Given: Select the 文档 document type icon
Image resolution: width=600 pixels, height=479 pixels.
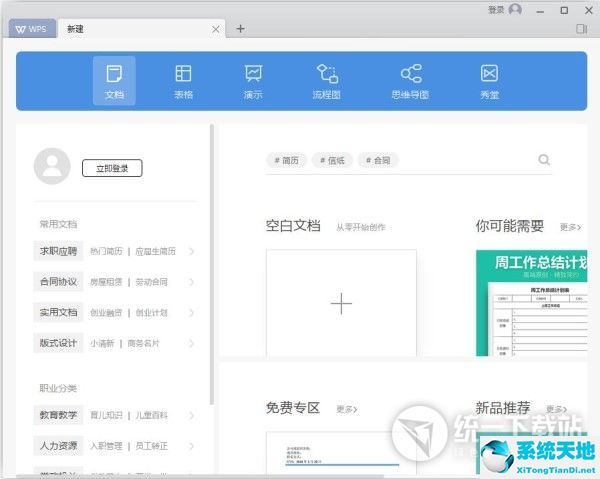Looking at the screenshot, I should pyautogui.click(x=114, y=81).
